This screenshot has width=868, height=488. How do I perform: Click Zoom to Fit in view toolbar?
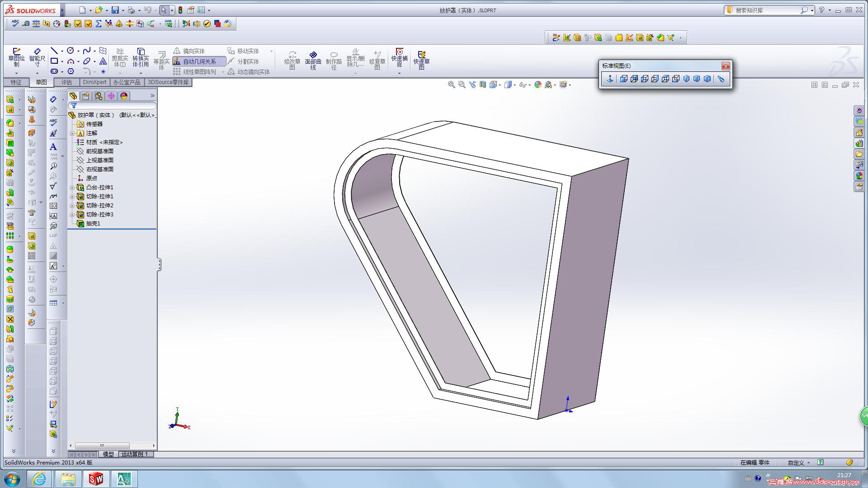coord(451,84)
